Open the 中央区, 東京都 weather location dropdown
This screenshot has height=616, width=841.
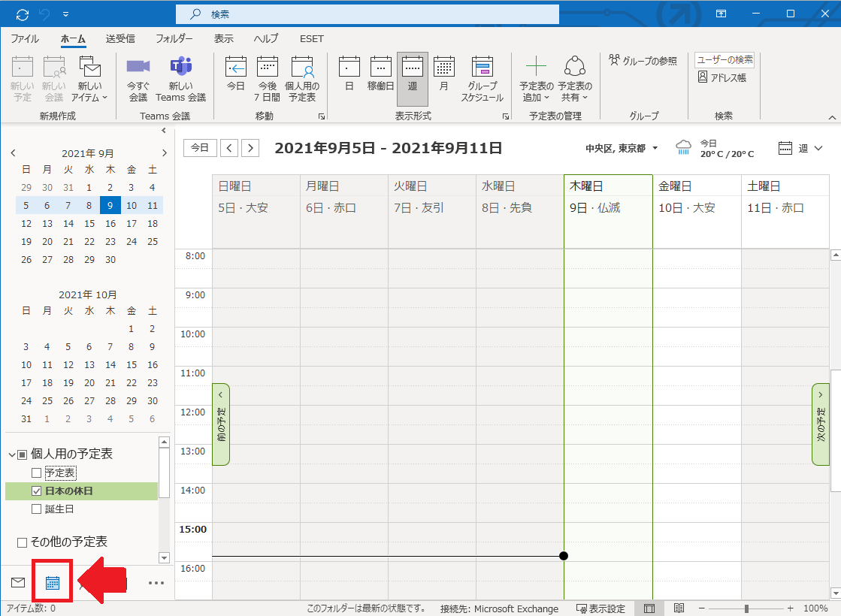[x=622, y=149]
